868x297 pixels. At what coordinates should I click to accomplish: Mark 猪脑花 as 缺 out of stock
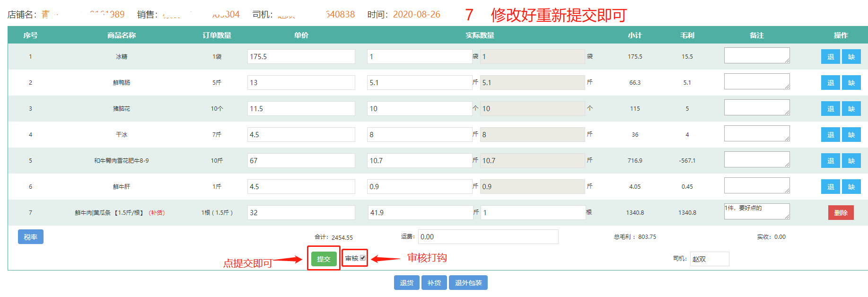(851, 109)
